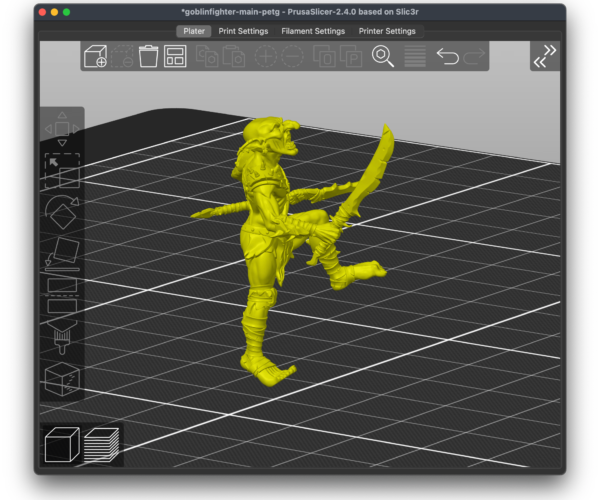Expand the collapsed right sidebar
The image size is (600, 500).
tap(544, 56)
